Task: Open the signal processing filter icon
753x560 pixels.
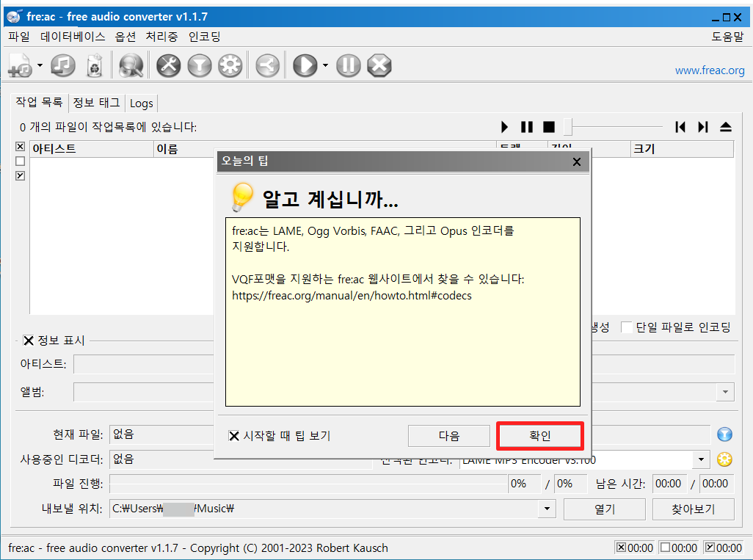Action: [200, 65]
